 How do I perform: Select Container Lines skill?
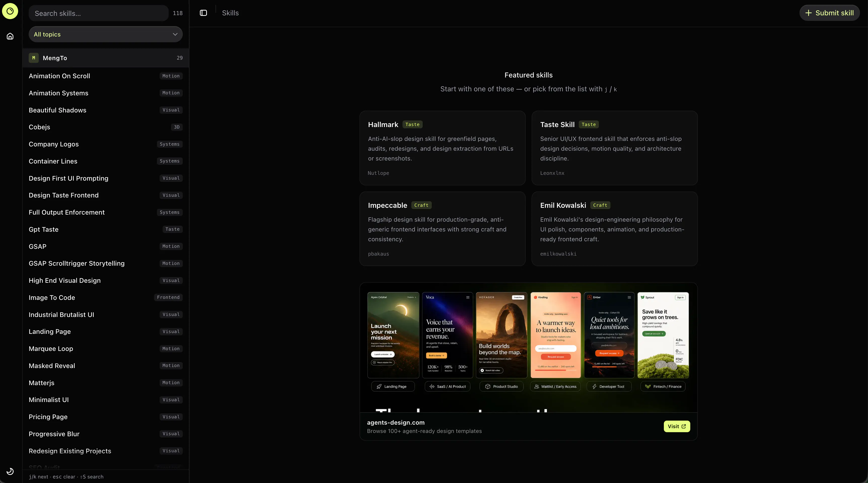[x=105, y=161]
